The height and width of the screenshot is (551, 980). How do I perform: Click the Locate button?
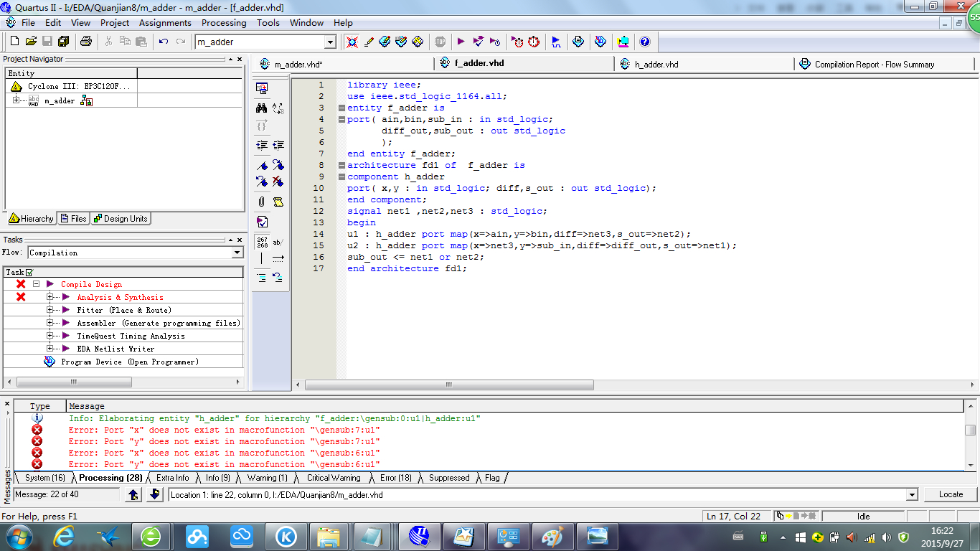(x=951, y=494)
